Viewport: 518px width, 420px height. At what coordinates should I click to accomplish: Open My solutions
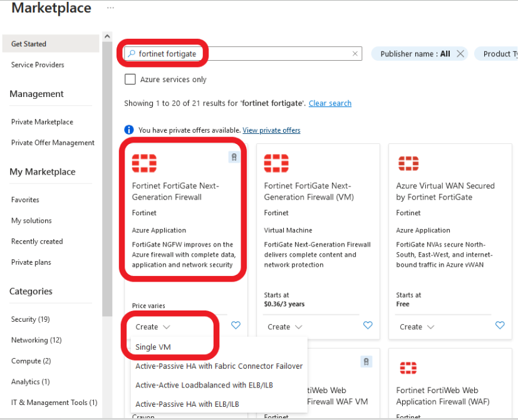[x=31, y=220]
